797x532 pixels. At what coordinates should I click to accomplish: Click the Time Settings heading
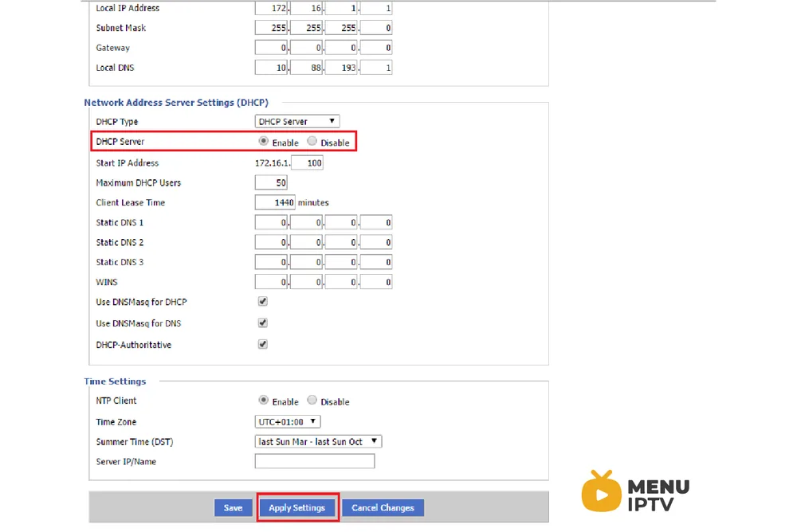115,381
